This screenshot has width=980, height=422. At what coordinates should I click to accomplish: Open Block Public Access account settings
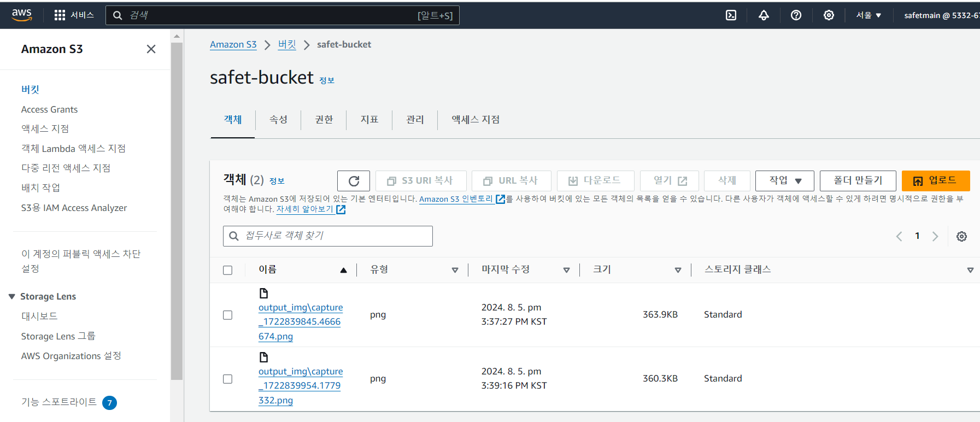pos(81,261)
